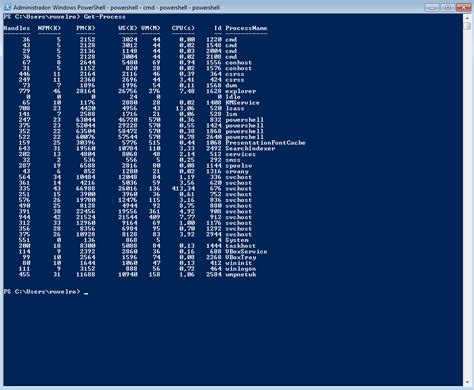Image resolution: width=474 pixels, height=390 pixels.
Task: Click the Idle process name
Action: [233, 97]
